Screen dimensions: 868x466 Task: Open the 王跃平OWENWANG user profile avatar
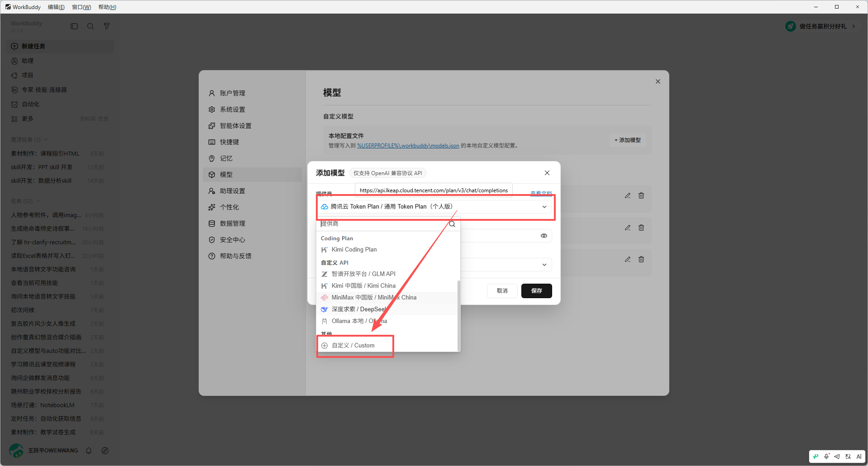[16, 451]
